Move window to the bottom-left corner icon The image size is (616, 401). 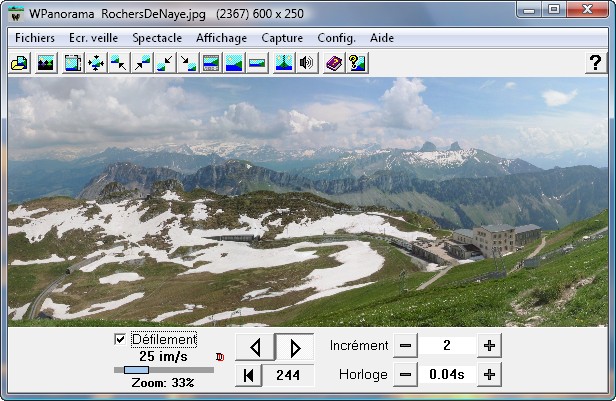pyautogui.click(x=165, y=63)
